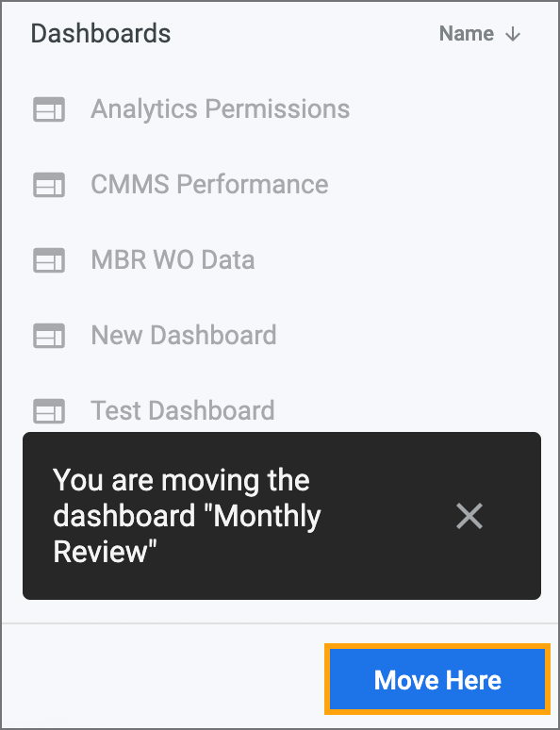The image size is (560, 730).
Task: Click the Test Dashboard row icon
Action: (49, 411)
